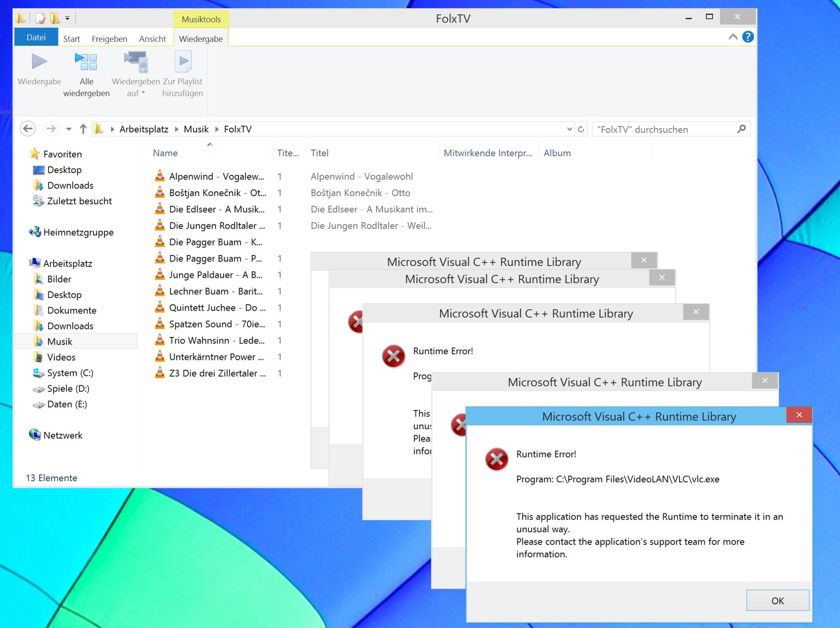840x628 pixels.
Task: Open the recent locations dropdown arrow
Action: pos(69,129)
